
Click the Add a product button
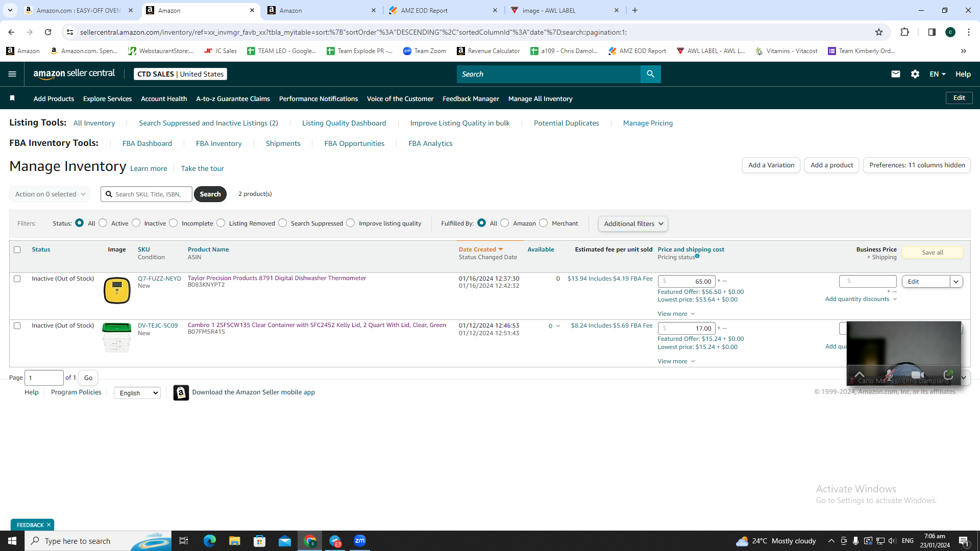point(832,165)
